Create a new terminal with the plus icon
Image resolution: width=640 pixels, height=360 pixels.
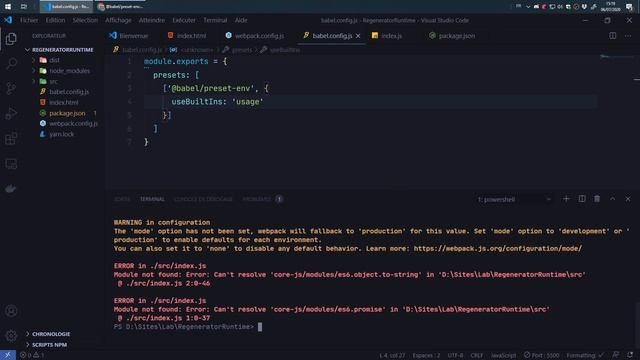pyautogui.click(x=566, y=199)
